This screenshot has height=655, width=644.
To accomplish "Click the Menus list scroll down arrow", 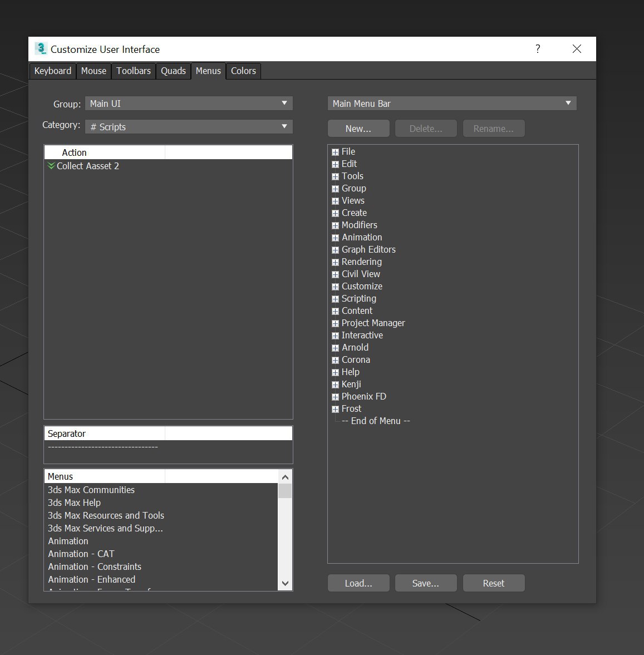I will pos(285,584).
